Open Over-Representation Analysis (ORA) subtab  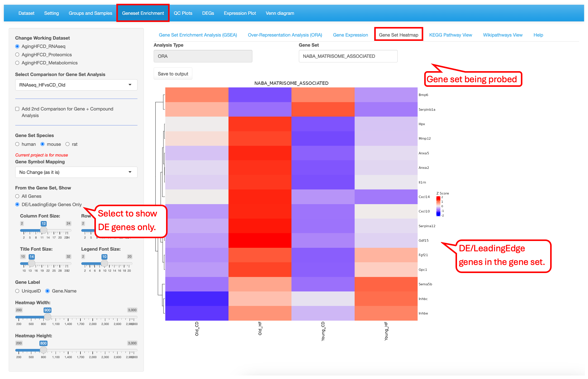tap(285, 35)
